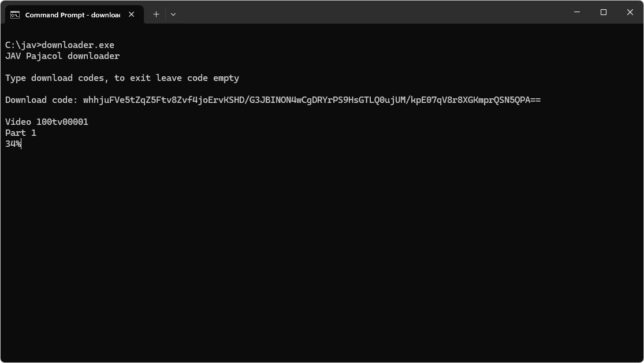Click the "Part 1" line
644x363 pixels.
[x=21, y=133]
